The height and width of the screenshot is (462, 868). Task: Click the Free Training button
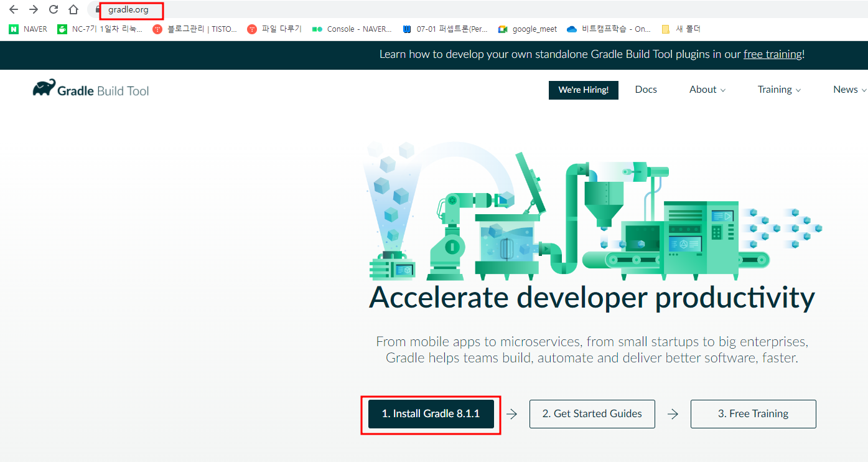(x=754, y=414)
